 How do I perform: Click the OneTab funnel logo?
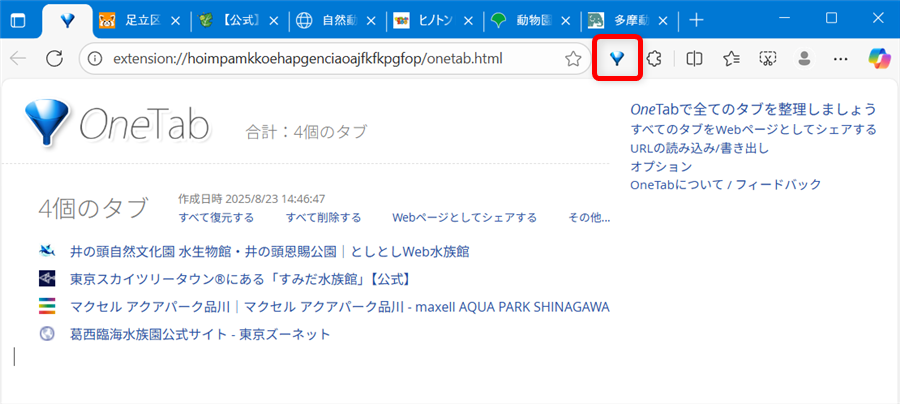(x=46, y=122)
